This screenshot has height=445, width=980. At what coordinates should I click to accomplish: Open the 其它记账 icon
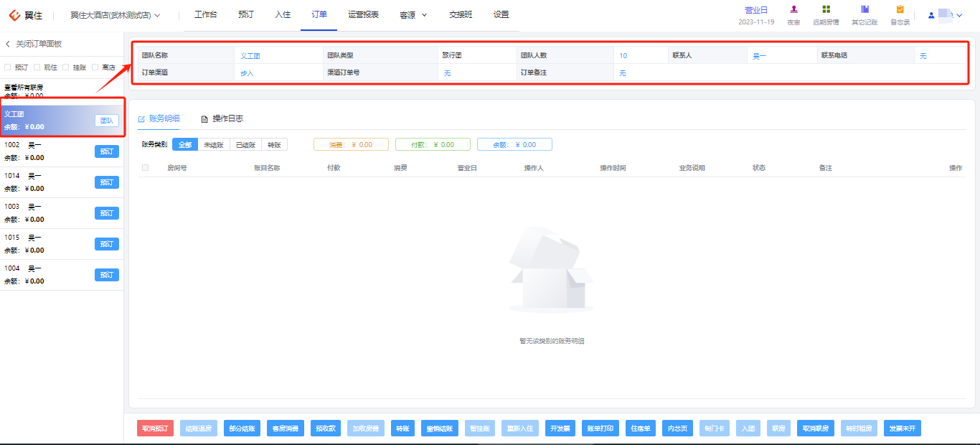pos(864,9)
